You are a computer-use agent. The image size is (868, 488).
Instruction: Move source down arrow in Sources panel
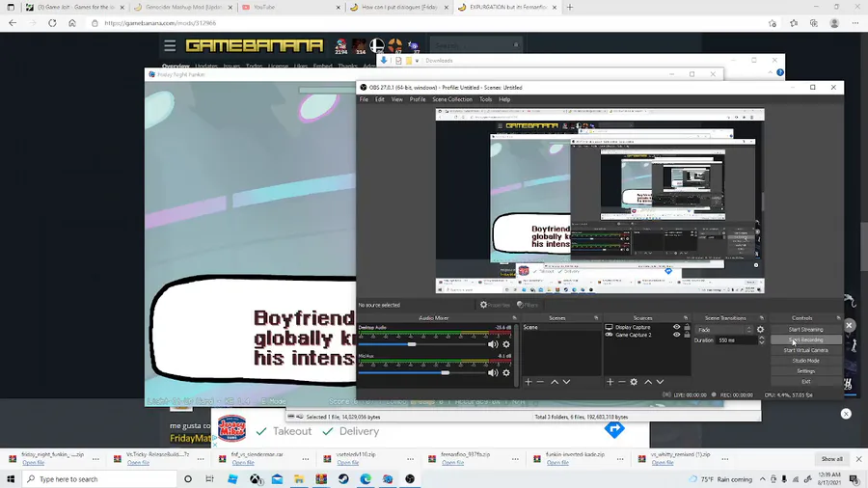click(660, 382)
